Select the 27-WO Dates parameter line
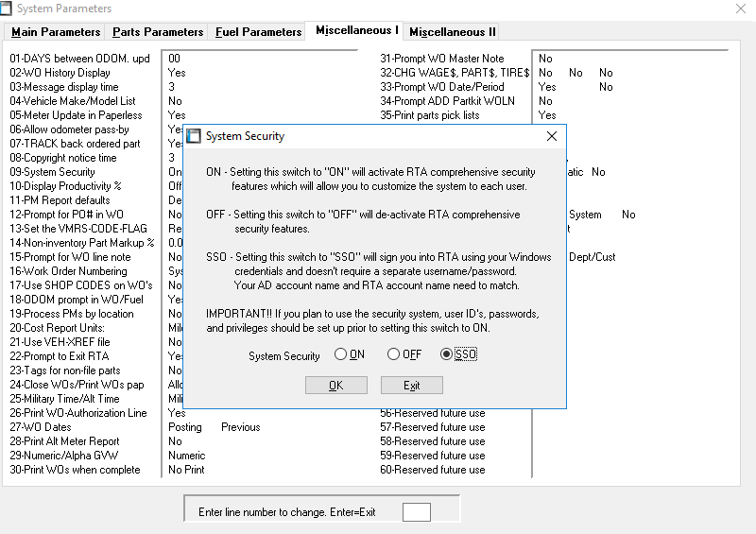Screen dimensions: 756x534 click(43, 427)
